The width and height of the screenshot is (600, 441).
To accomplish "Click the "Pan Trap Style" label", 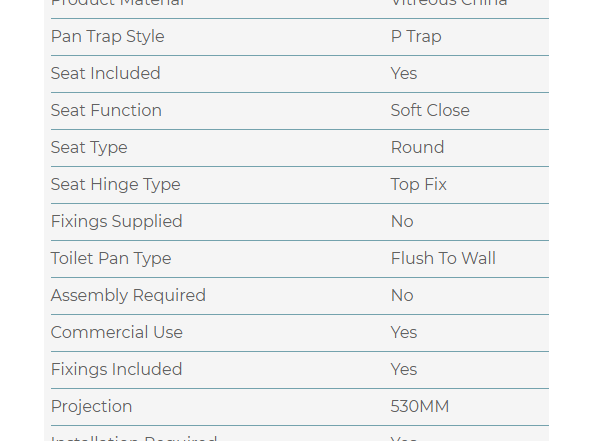I will [107, 37].
